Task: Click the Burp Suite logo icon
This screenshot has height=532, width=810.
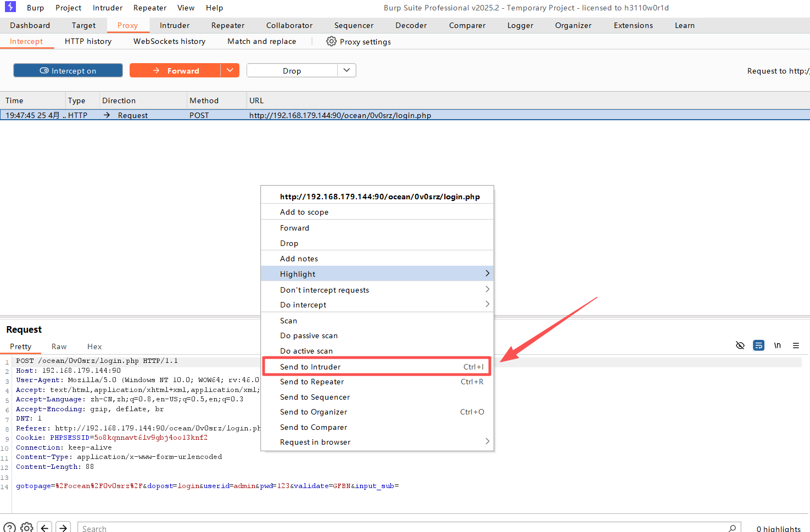Action: click(x=10, y=7)
